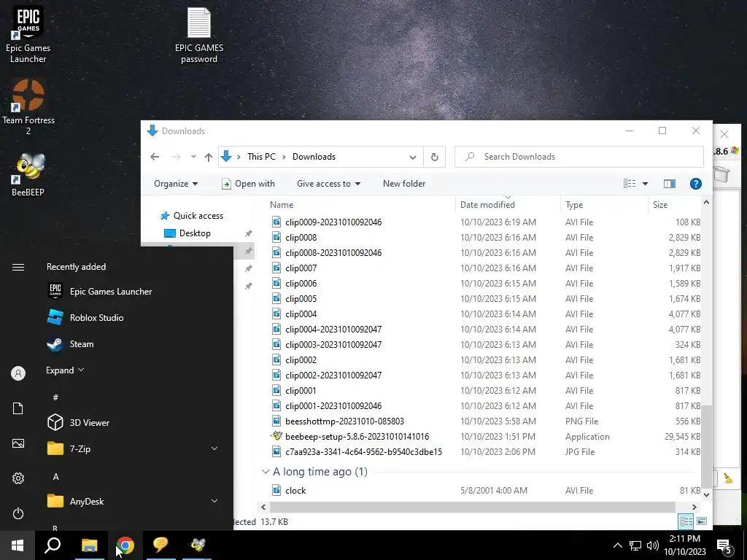The height and width of the screenshot is (560, 747).
Task: Sort by Type column header
Action: 574,205
